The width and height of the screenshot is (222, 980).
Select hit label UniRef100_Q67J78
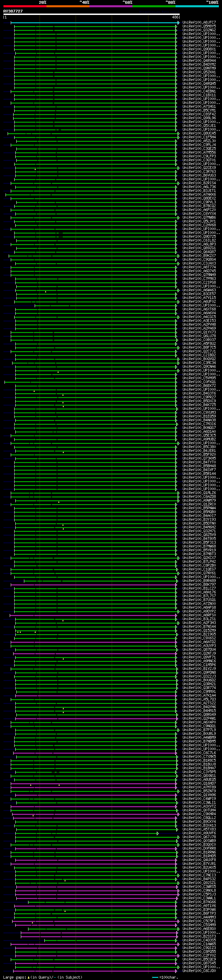coord(199,837)
